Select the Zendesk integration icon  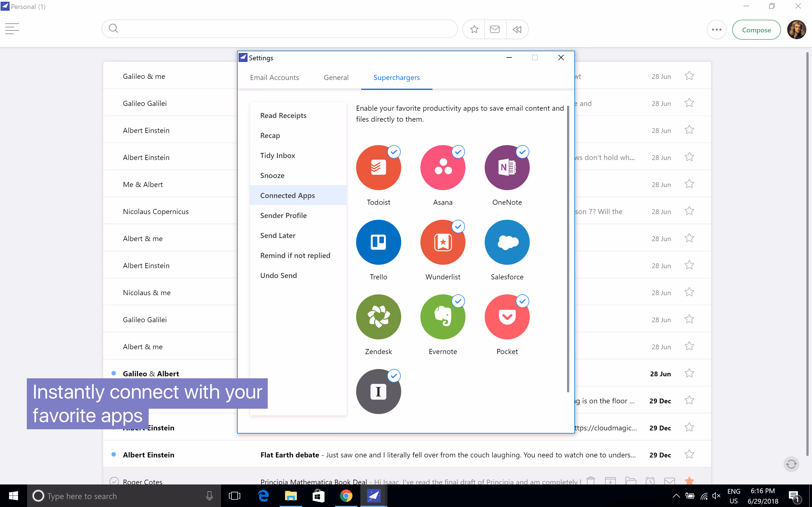pyautogui.click(x=378, y=317)
